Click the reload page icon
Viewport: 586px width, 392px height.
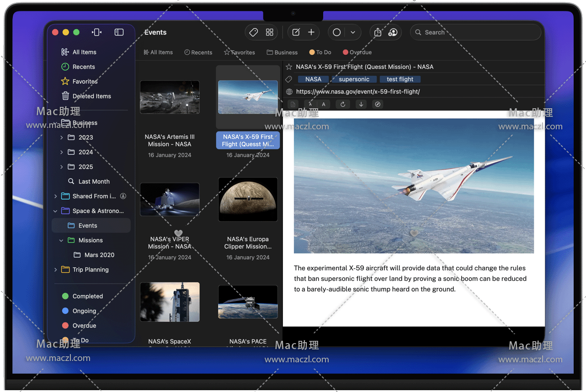(343, 104)
